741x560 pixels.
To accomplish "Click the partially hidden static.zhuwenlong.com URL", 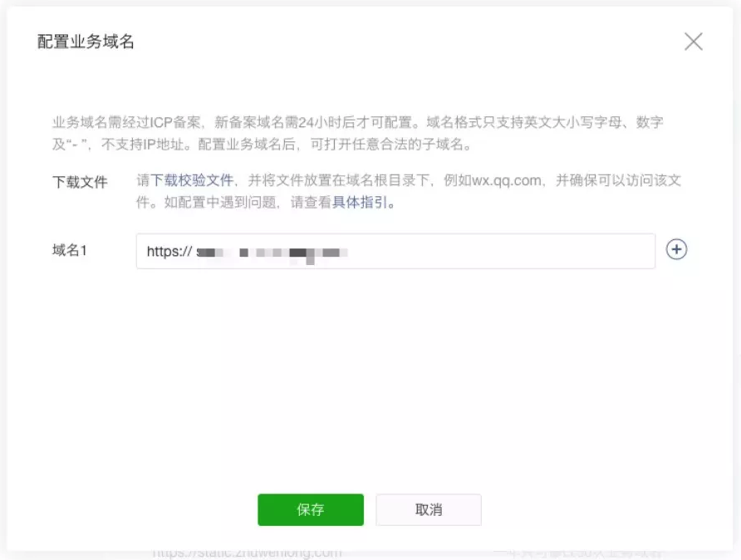I will 247,553.
